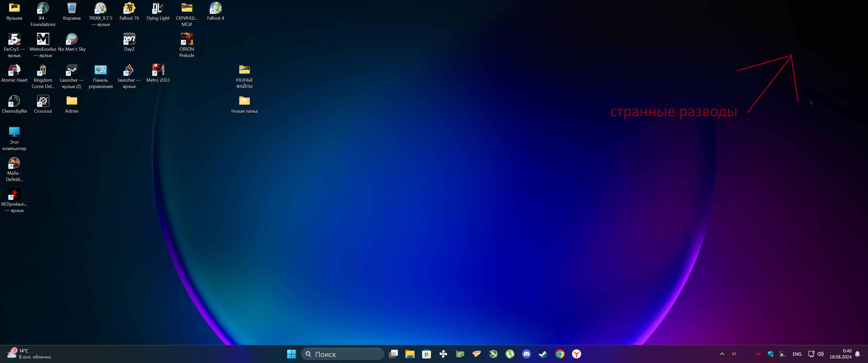Viewport: 868px width, 363px height.
Task: Select the РАЗНЫЕ ФАЙЛЫ folder
Action: [244, 70]
